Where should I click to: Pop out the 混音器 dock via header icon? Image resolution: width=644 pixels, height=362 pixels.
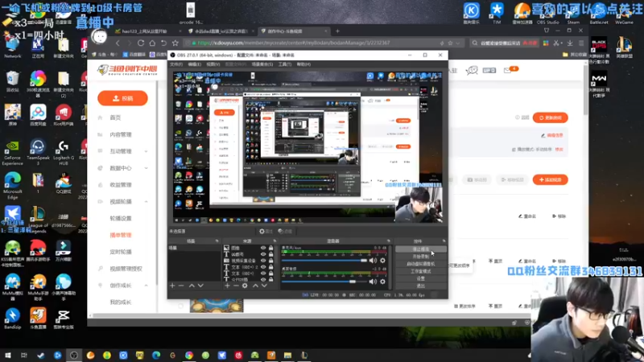(389, 241)
